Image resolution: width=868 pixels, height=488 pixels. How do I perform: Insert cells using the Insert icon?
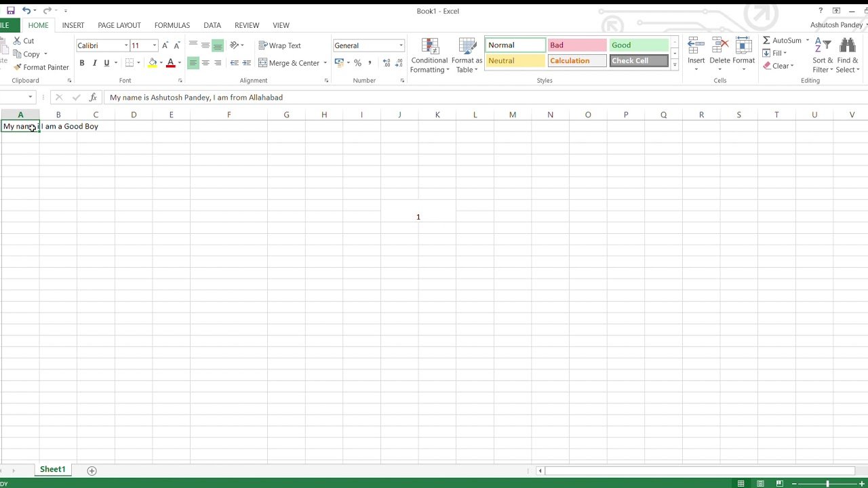pyautogui.click(x=696, y=46)
